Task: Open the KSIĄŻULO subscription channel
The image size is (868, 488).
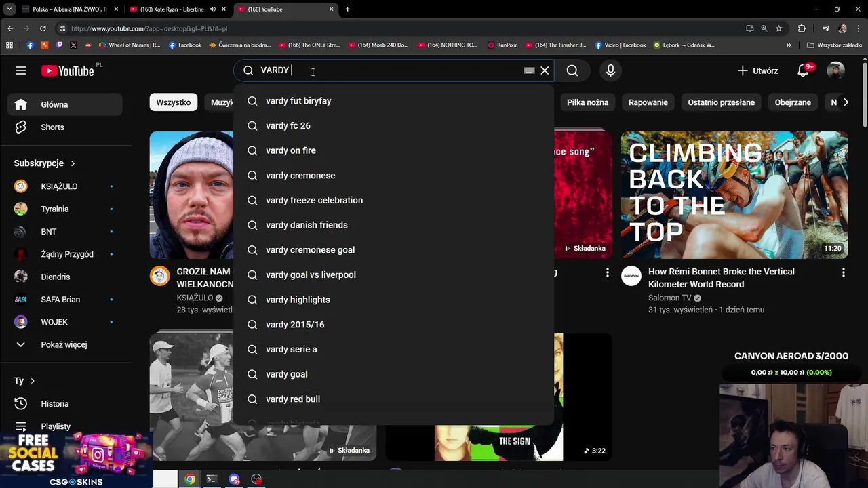Action: tap(65, 186)
